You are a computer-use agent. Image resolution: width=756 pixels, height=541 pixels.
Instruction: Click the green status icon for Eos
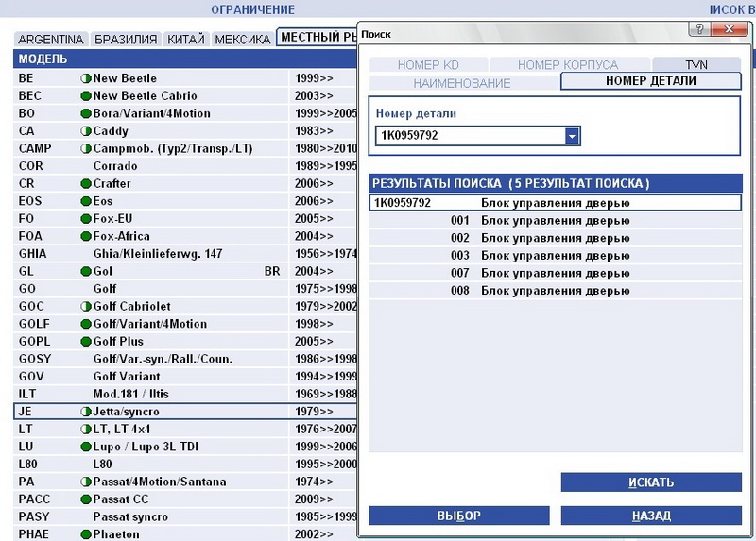pos(86,201)
